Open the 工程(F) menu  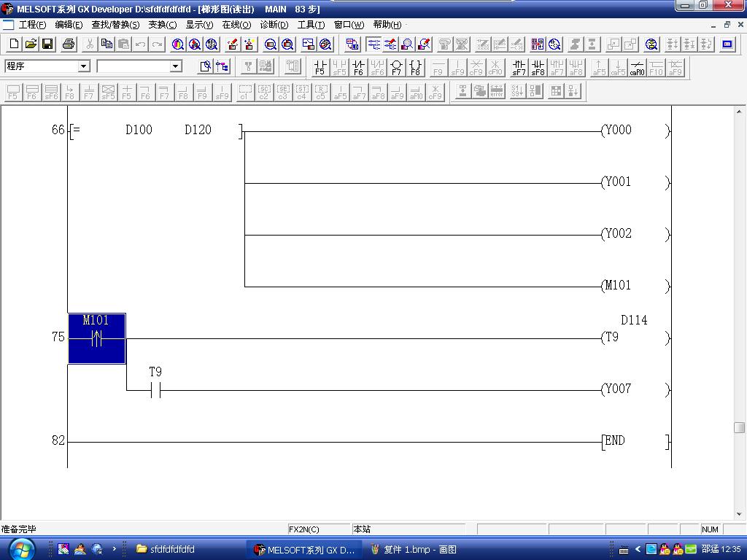click(32, 25)
